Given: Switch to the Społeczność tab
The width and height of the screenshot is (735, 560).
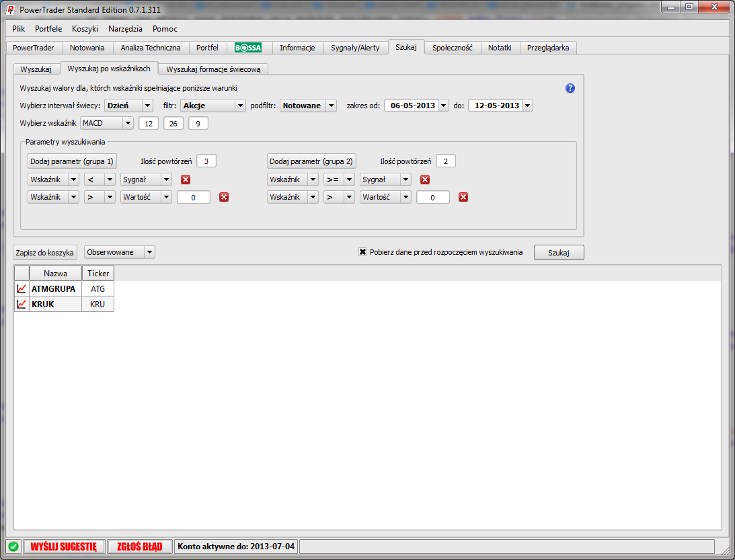Looking at the screenshot, I should [453, 48].
